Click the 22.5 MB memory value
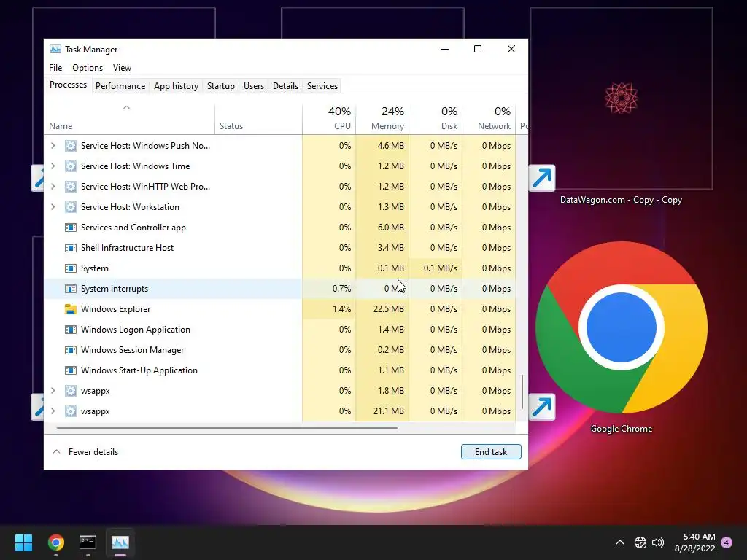Screen dimensions: 747x560 (x=388, y=309)
